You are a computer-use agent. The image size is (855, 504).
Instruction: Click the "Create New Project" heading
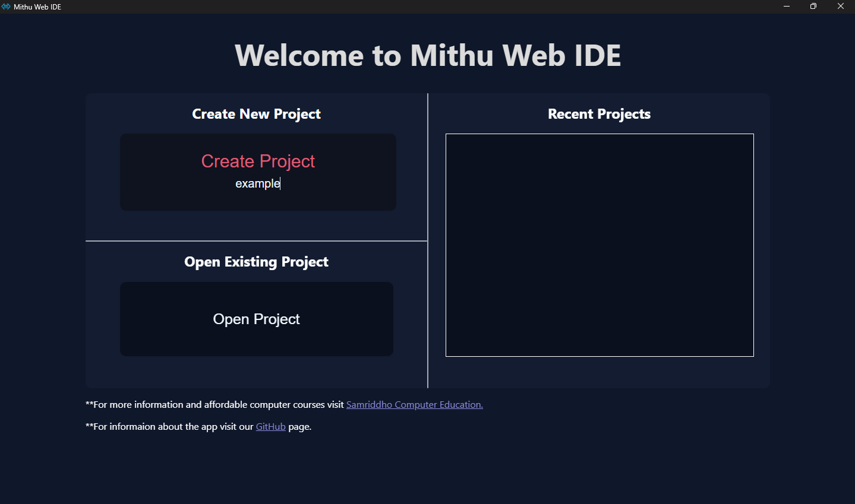(x=257, y=114)
